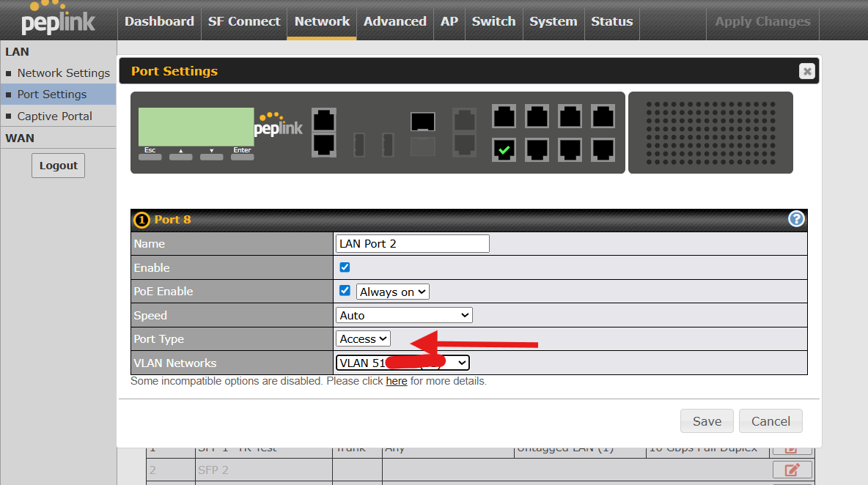Click the checked Ethernet port icon
The image size is (868, 485).
[504, 149]
